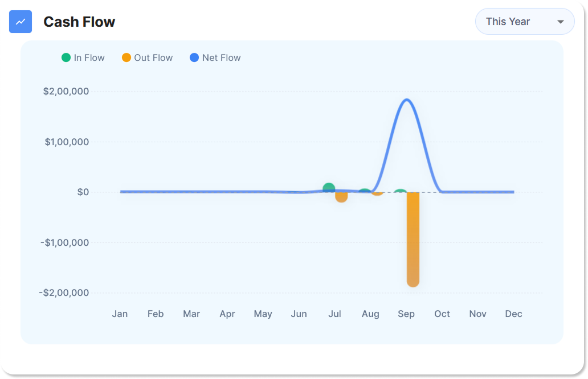588x379 pixels.
Task: Toggle the Net Flow legend series
Action: click(215, 57)
